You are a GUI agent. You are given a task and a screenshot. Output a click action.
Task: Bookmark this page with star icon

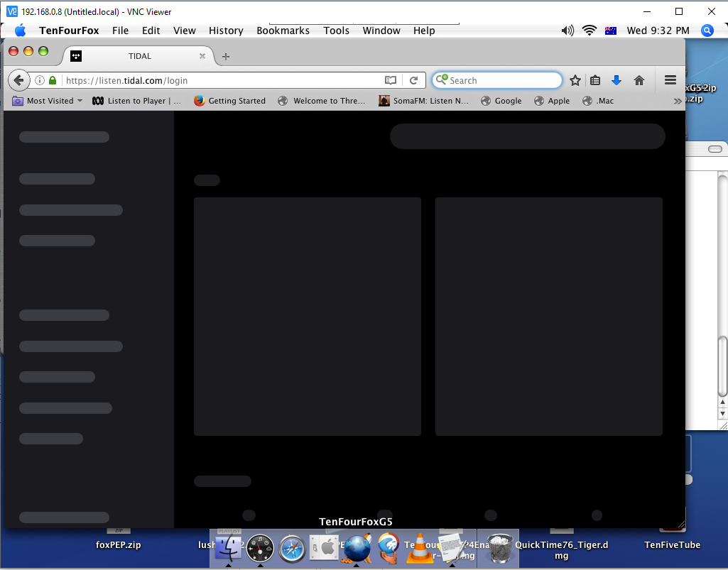575,80
